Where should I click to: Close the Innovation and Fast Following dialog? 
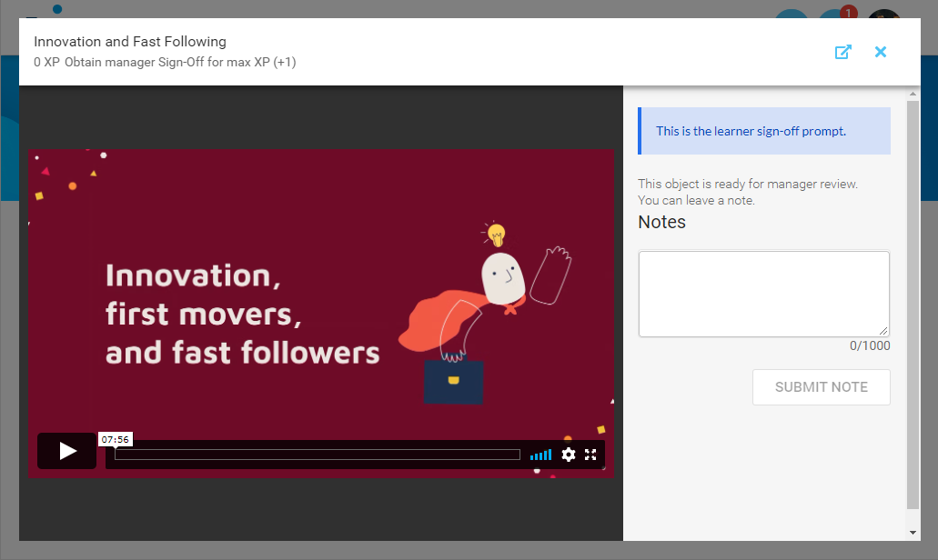(x=880, y=52)
